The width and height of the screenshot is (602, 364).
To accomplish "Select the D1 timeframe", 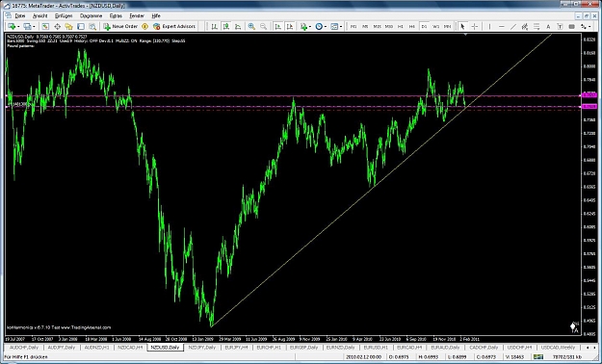I will [424, 27].
